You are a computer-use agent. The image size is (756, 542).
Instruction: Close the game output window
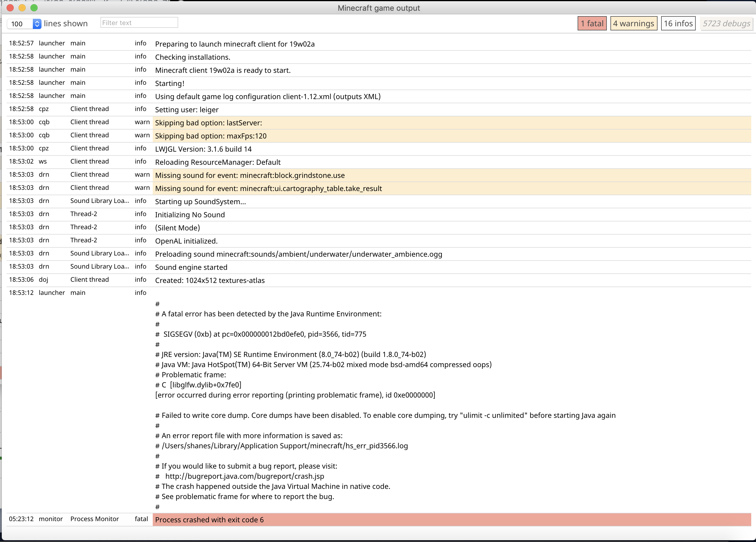(10, 8)
